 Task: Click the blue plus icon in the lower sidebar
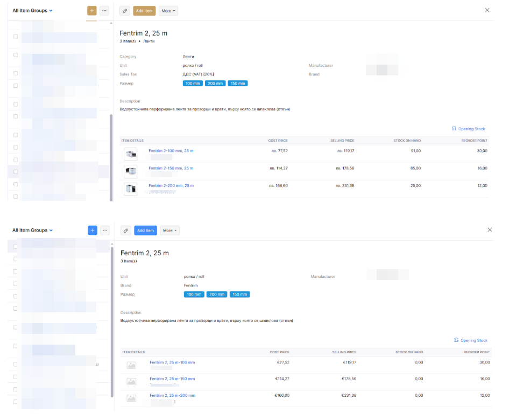click(92, 230)
